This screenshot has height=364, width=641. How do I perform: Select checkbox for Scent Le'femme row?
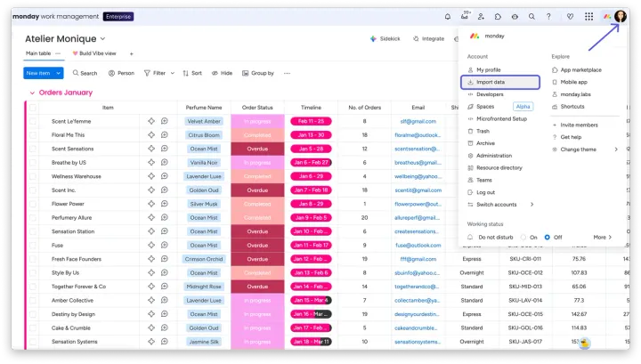(33, 121)
